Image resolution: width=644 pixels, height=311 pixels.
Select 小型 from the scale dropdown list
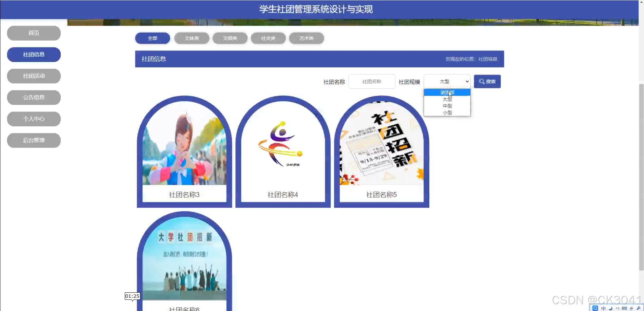447,112
